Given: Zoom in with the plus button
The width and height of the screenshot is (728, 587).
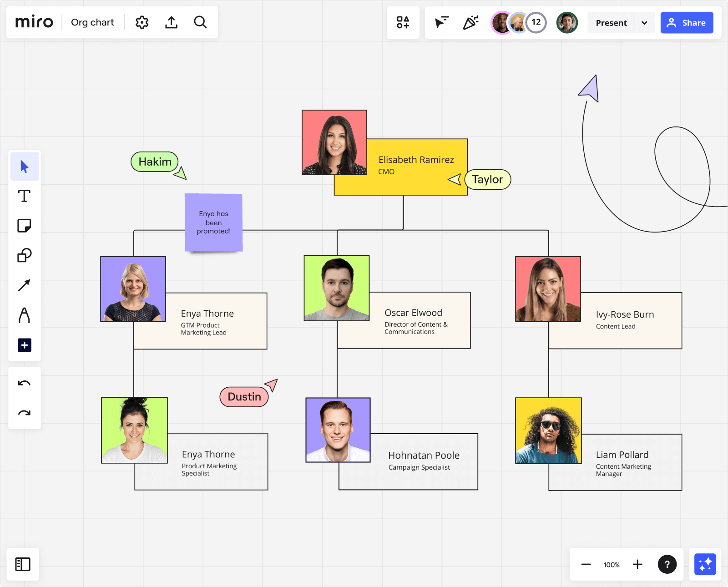Looking at the screenshot, I should click(637, 565).
